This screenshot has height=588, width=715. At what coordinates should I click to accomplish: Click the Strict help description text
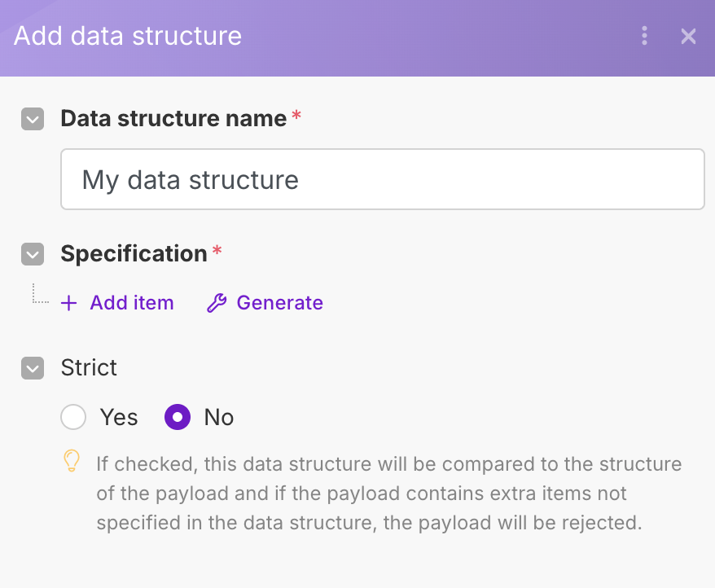(x=388, y=494)
